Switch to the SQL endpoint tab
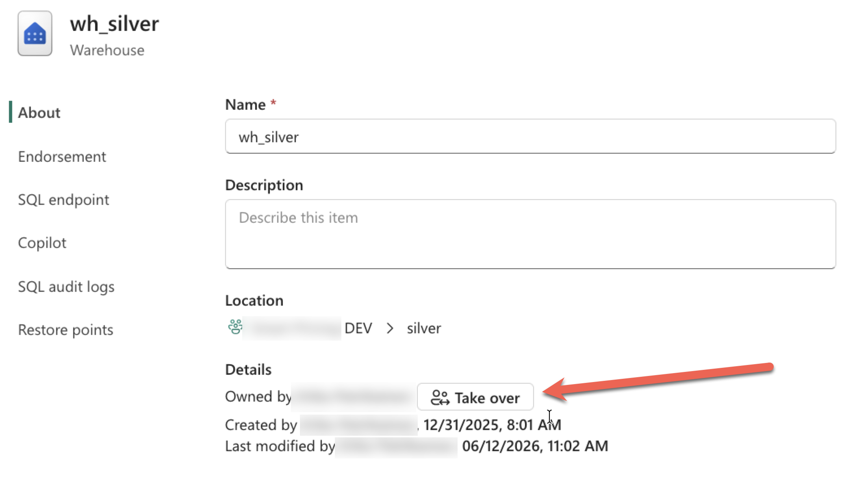Screen dimensions: 868x491 click(63, 200)
